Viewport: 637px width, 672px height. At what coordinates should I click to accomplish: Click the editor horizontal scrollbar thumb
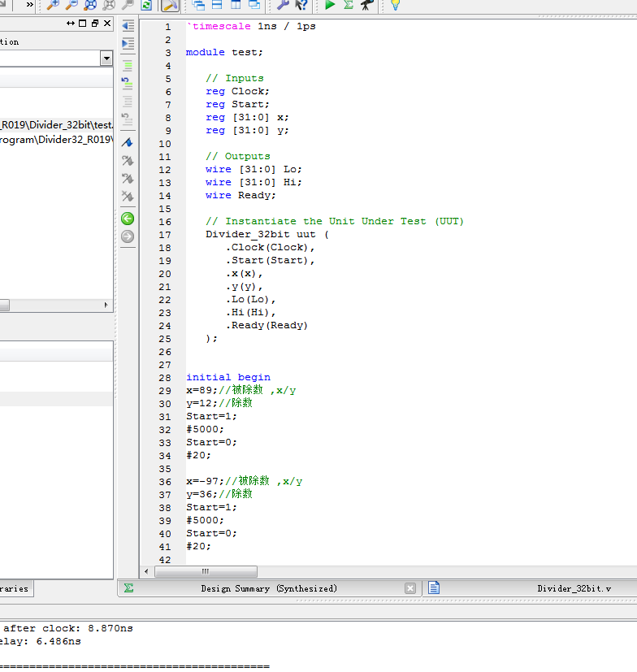206,571
